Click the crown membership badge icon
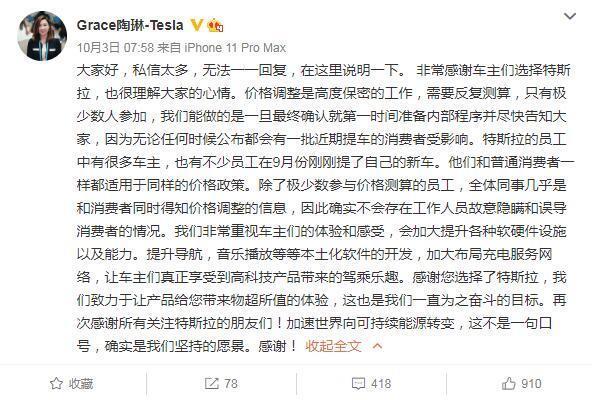592x400 pixels. coord(215,25)
